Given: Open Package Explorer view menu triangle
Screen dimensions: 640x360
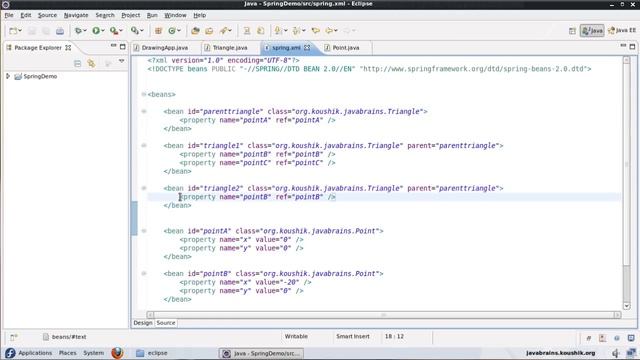Looking at the screenshot, I should tap(121, 61).
